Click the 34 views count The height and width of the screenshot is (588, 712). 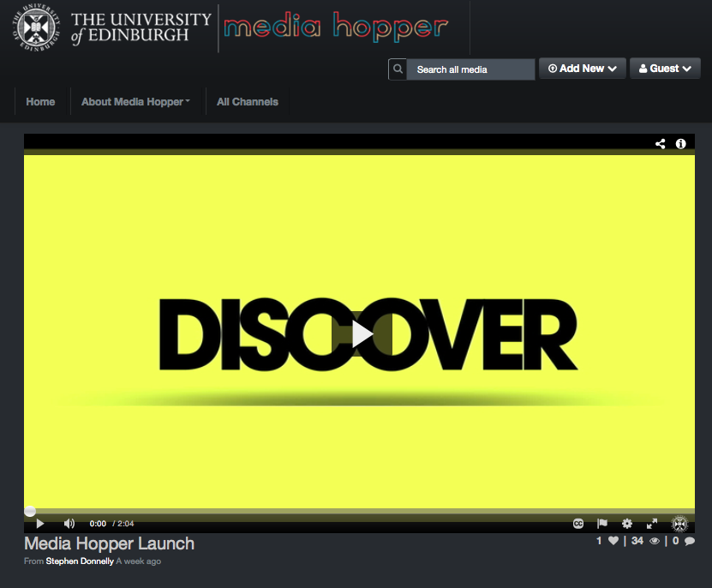(x=637, y=541)
